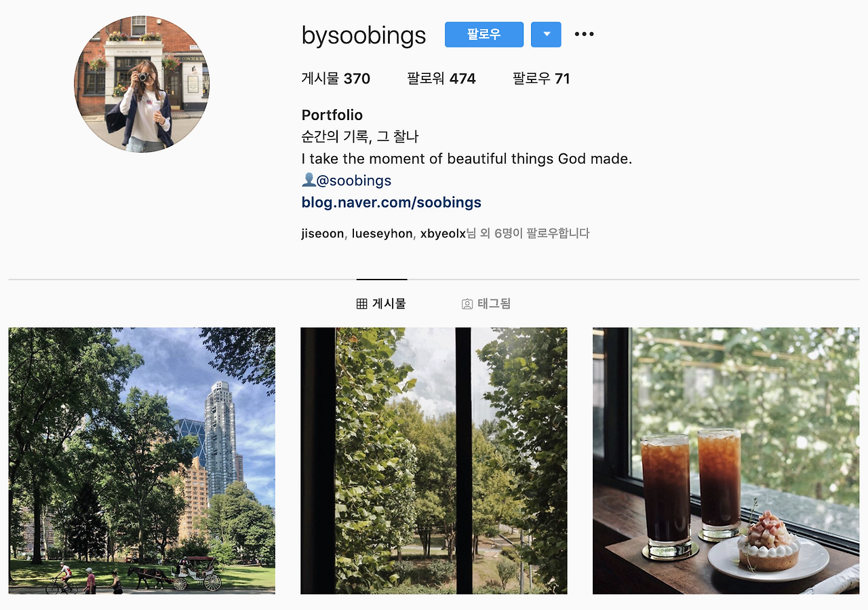Open the iced coffee and tart post
Image resolution: width=868 pixels, height=610 pixels.
click(726, 461)
